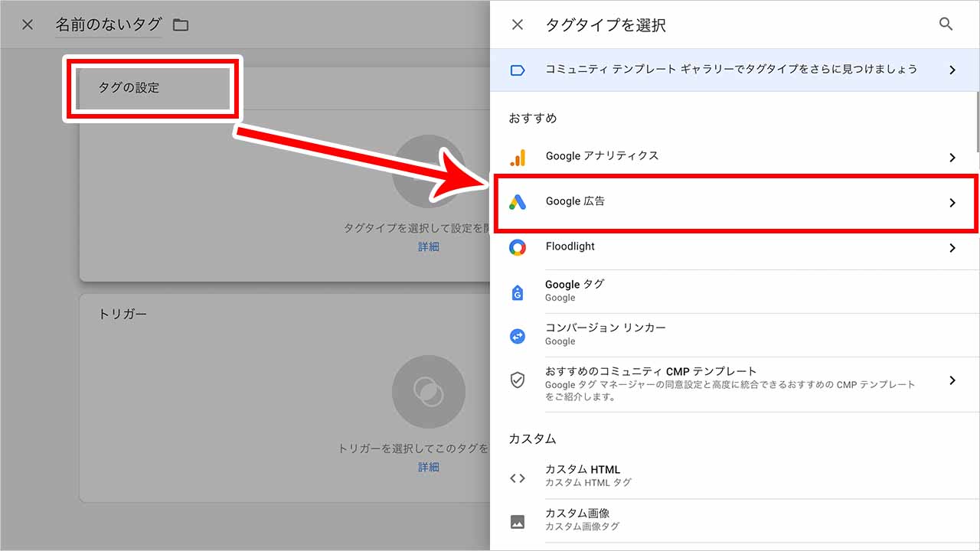Click the おすすめ section label
The height and width of the screenshot is (551, 980).
533,119
